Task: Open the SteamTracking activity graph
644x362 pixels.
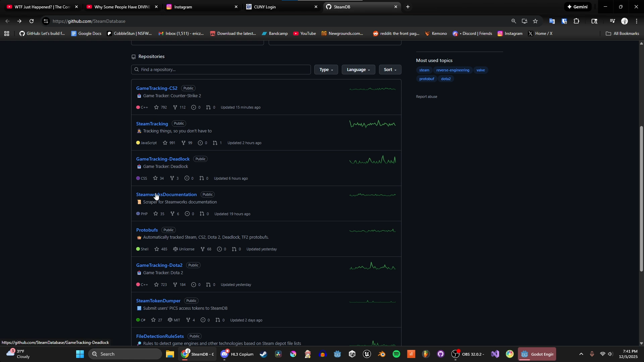Action: click(373, 124)
